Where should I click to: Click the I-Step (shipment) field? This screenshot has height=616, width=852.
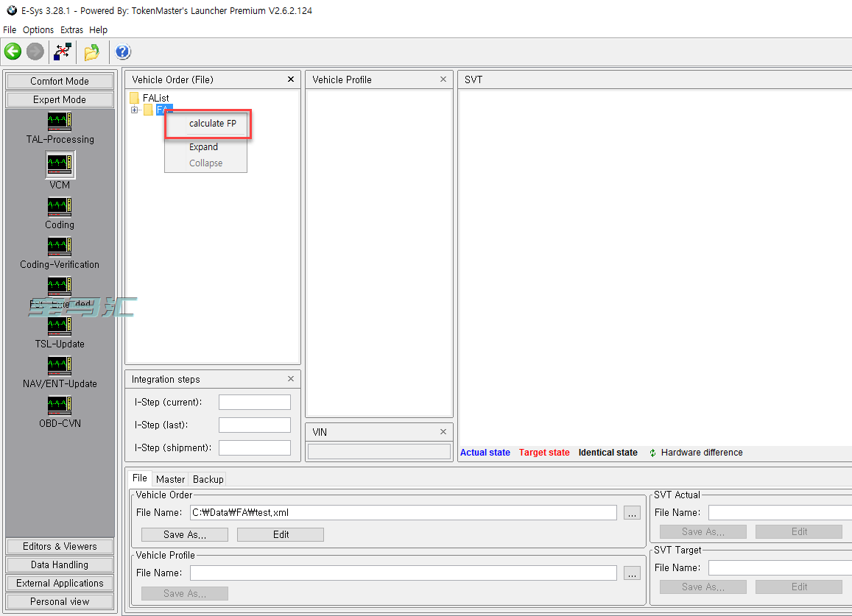pos(255,447)
